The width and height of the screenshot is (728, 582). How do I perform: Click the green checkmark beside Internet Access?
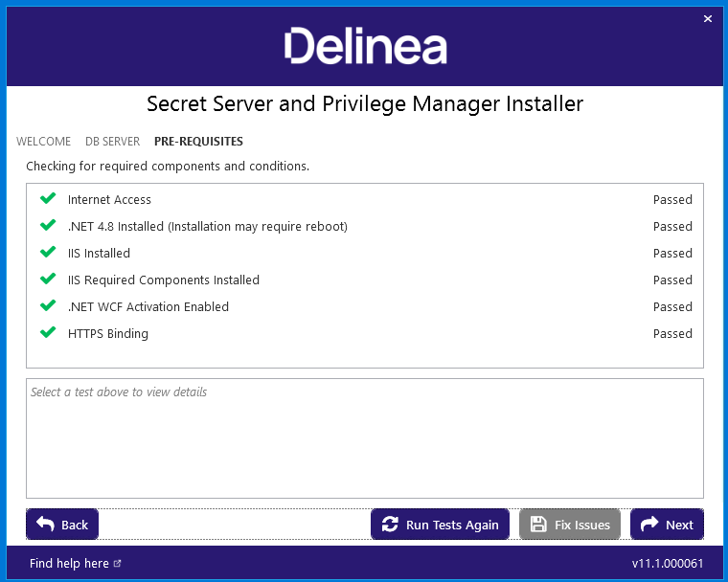(48, 199)
